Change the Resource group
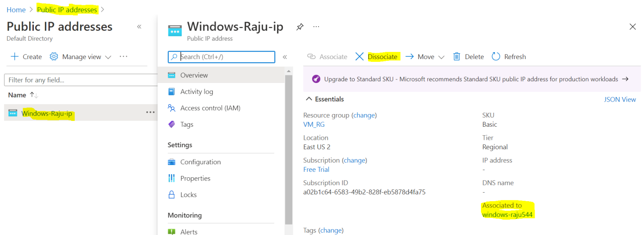Screen dimensions: 644x235 (x=364, y=115)
